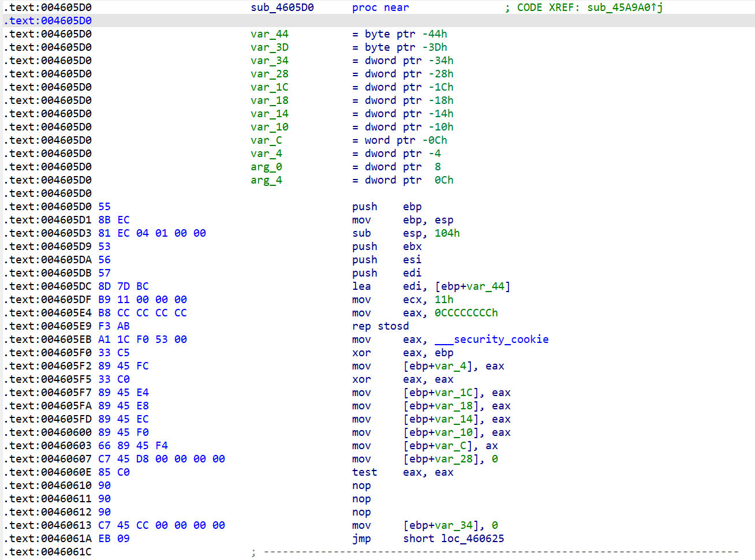Screen dimensions: 755x560
Task: Click the rep stosd instruction
Action: tap(380, 326)
